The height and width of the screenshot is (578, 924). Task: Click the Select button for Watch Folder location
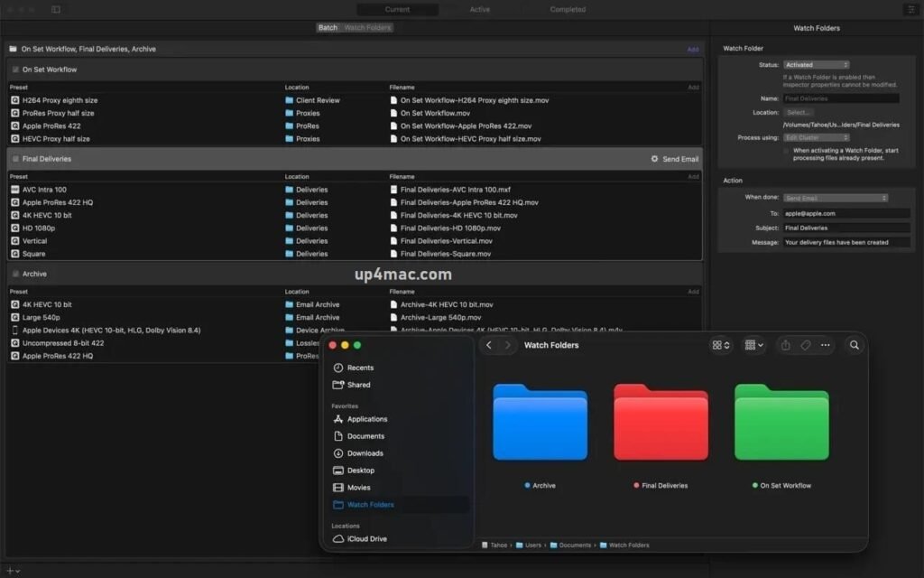[x=797, y=112]
